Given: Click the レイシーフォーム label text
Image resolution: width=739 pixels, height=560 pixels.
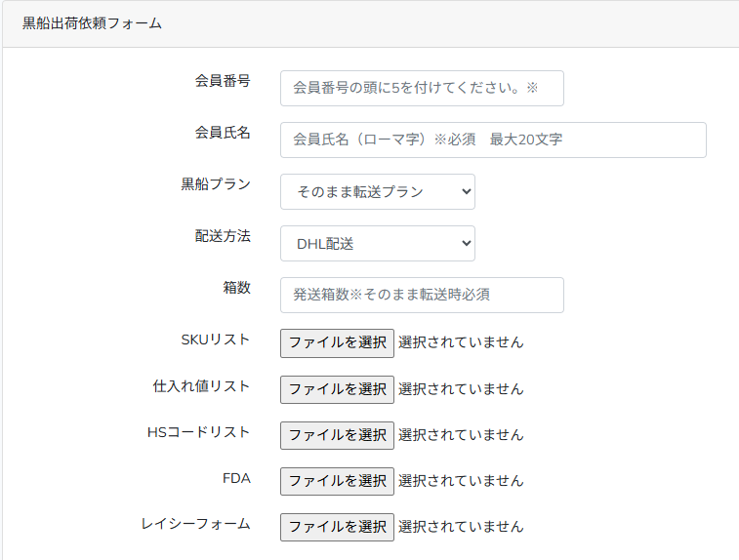Looking at the screenshot, I should [195, 524].
